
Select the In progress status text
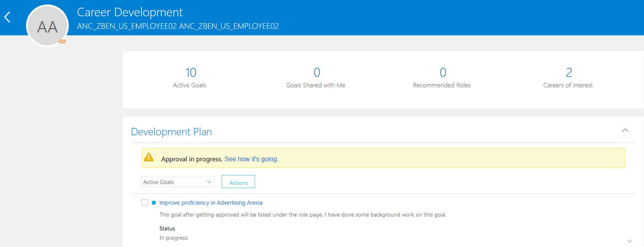click(173, 238)
